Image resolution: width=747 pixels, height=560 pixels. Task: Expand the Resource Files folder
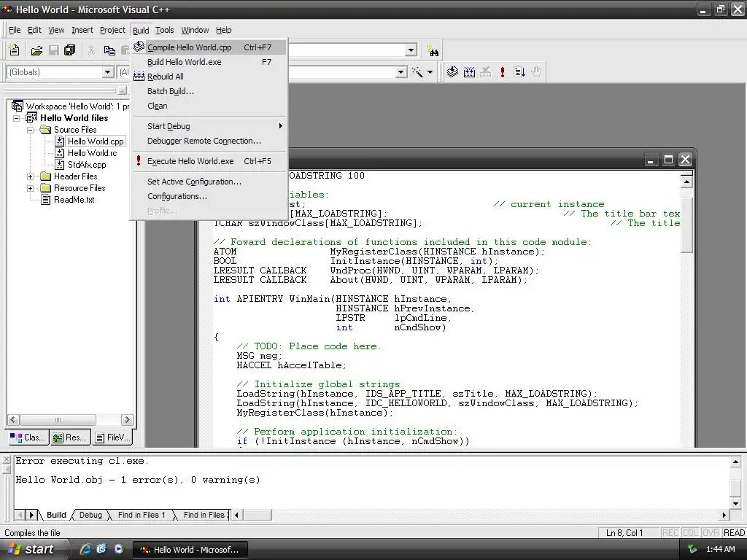click(30, 188)
